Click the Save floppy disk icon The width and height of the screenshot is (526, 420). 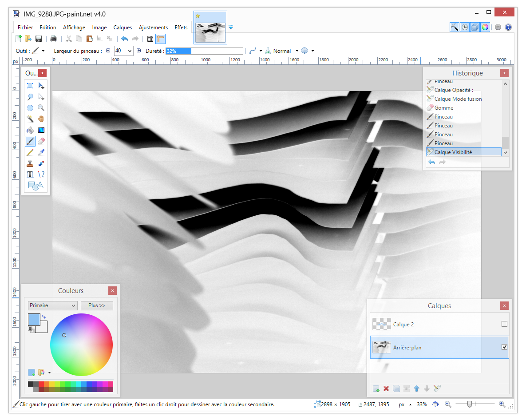tap(39, 39)
